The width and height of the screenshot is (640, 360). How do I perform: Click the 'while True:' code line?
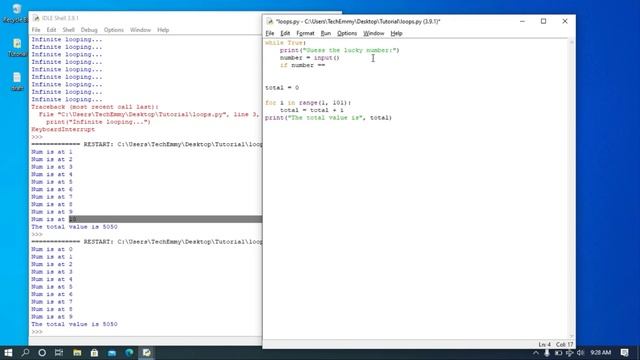click(285, 43)
